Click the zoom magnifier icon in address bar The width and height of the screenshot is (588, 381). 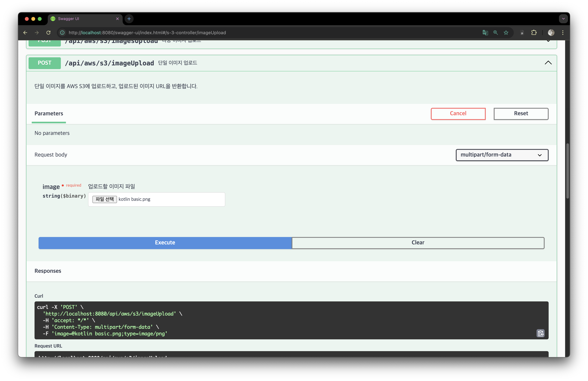click(495, 33)
